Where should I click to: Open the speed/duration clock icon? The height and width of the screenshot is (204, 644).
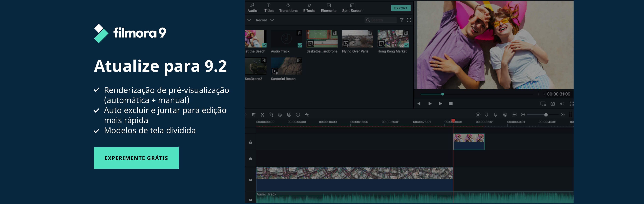pyautogui.click(x=298, y=115)
